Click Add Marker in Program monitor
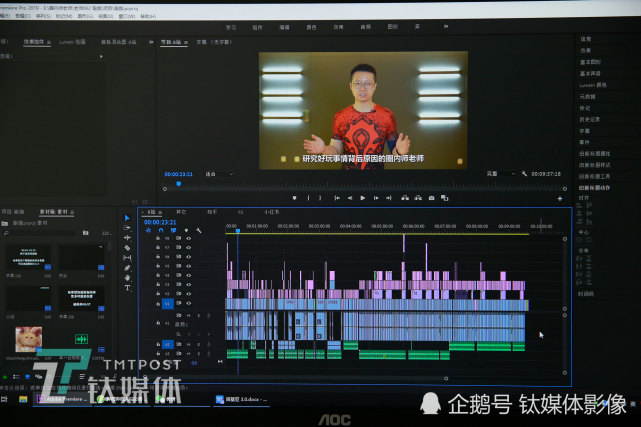This screenshot has width=641, height=427. [294, 198]
